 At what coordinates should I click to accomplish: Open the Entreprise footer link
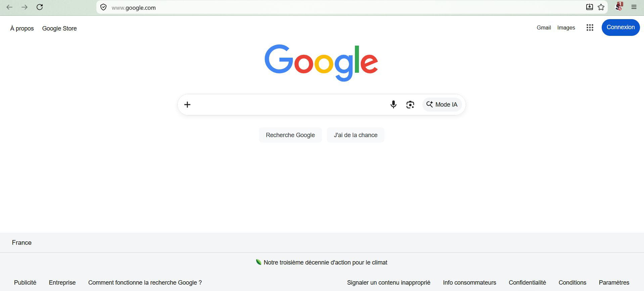pos(62,283)
